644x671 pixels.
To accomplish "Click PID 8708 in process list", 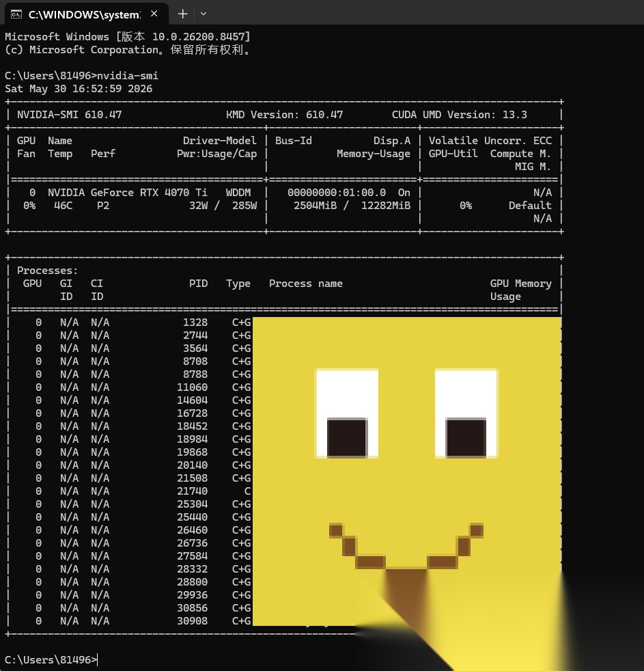I will 195,361.
